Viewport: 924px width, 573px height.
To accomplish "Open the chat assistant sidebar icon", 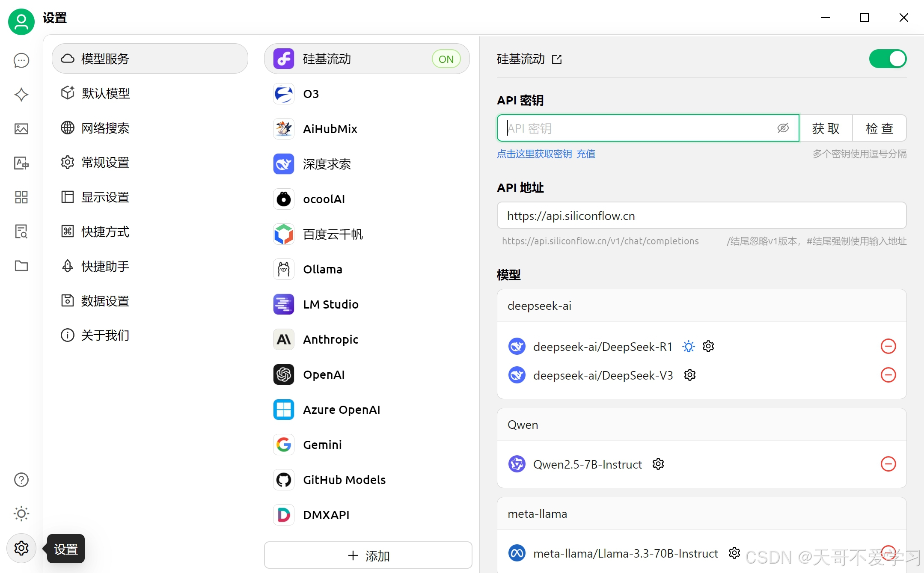I will tap(21, 60).
